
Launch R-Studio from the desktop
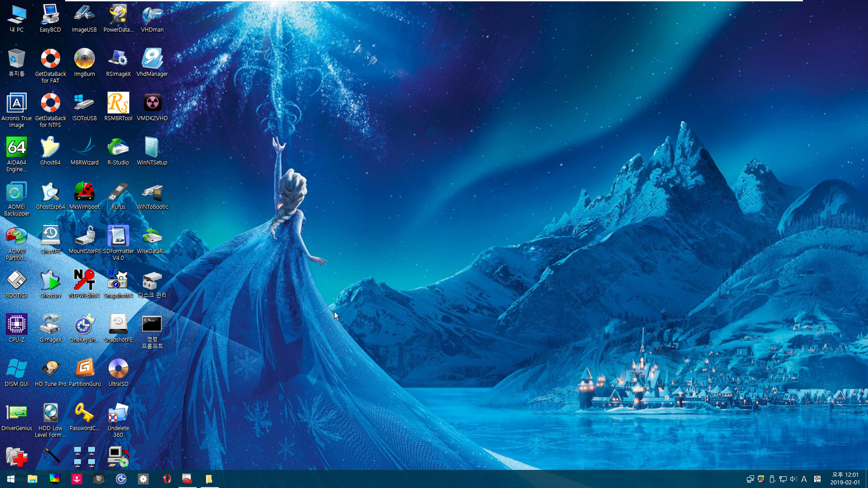118,151
